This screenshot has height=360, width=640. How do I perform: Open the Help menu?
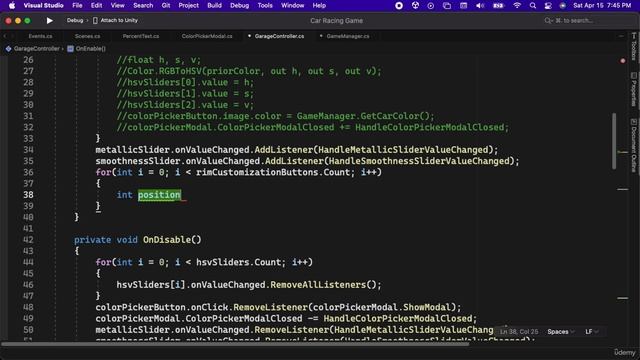319,5
